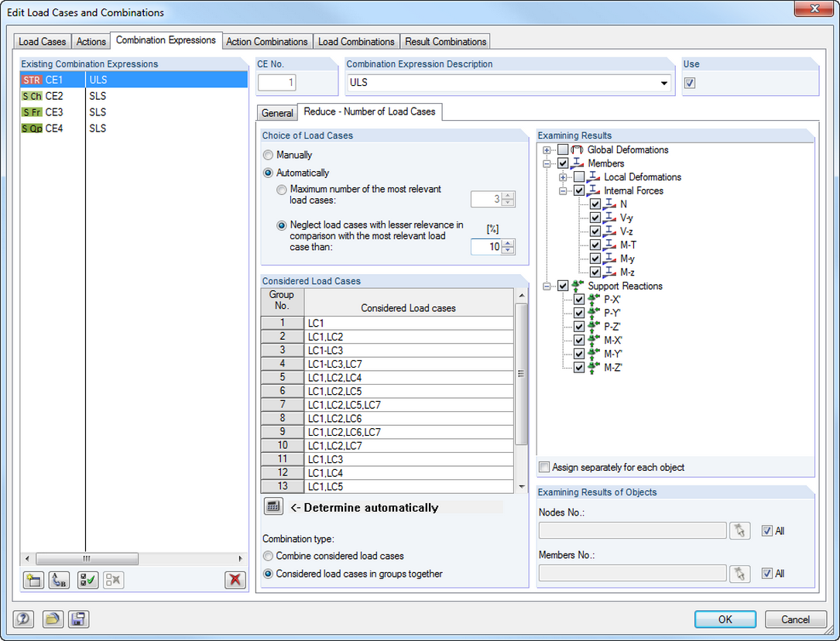Click the pick members selection icon

click(739, 574)
